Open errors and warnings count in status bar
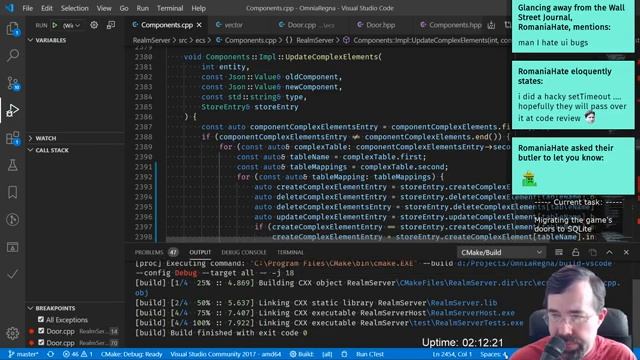 point(78,354)
